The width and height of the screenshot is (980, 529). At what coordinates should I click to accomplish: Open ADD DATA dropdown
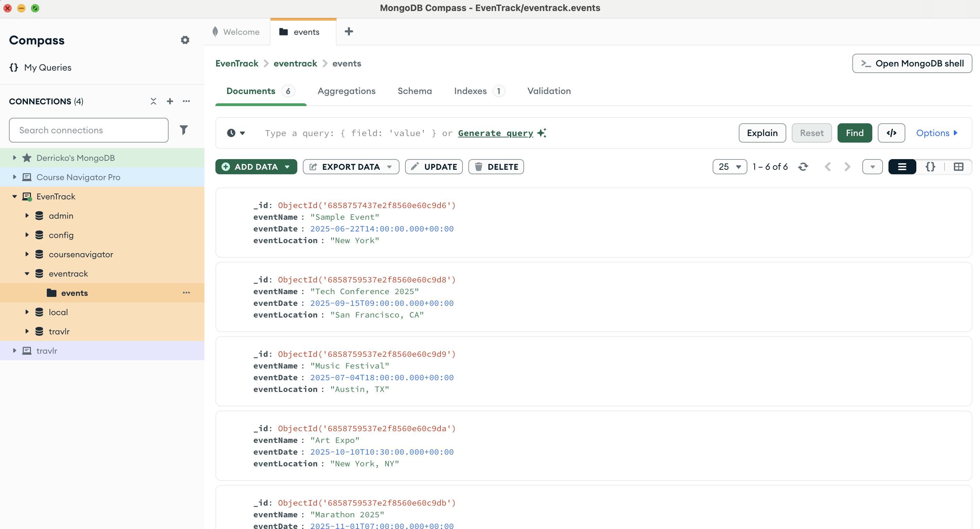256,167
